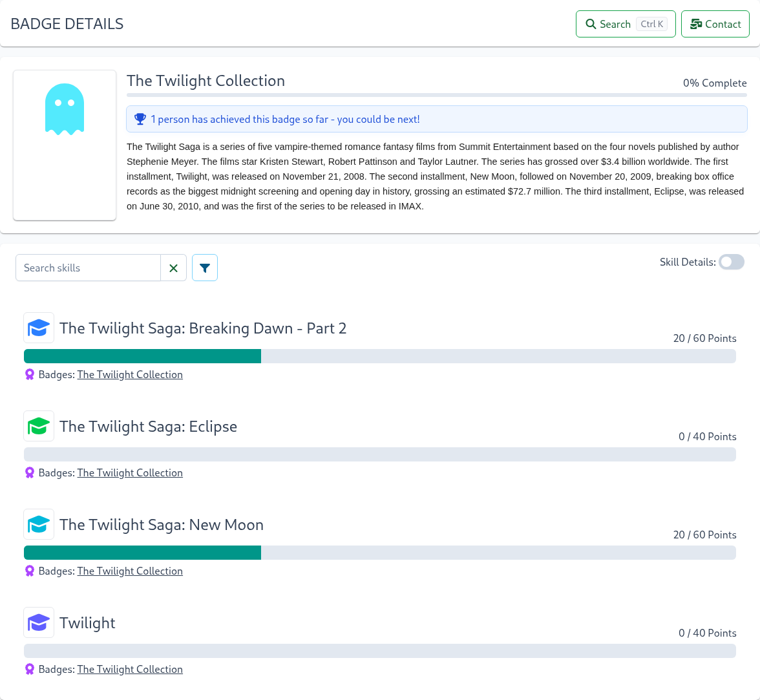The width and height of the screenshot is (760, 700).
Task: Click 20 / 60 Points for New Moon
Action: (704, 535)
